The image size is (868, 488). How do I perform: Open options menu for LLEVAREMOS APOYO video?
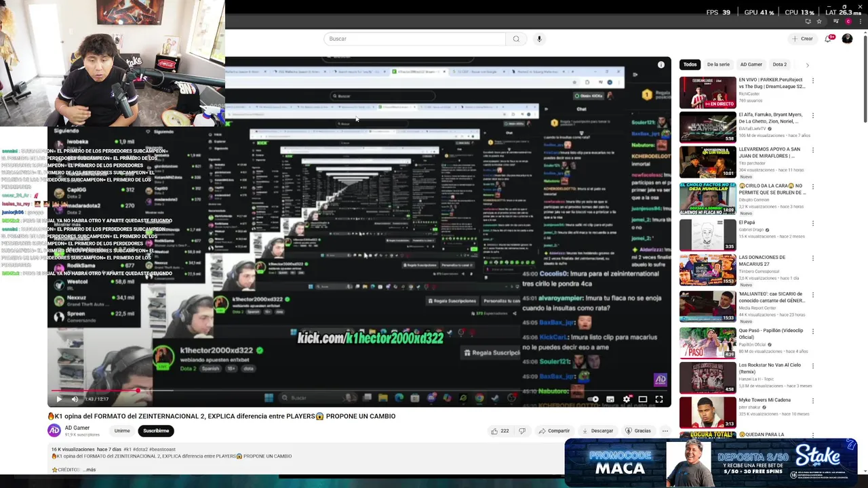point(812,150)
